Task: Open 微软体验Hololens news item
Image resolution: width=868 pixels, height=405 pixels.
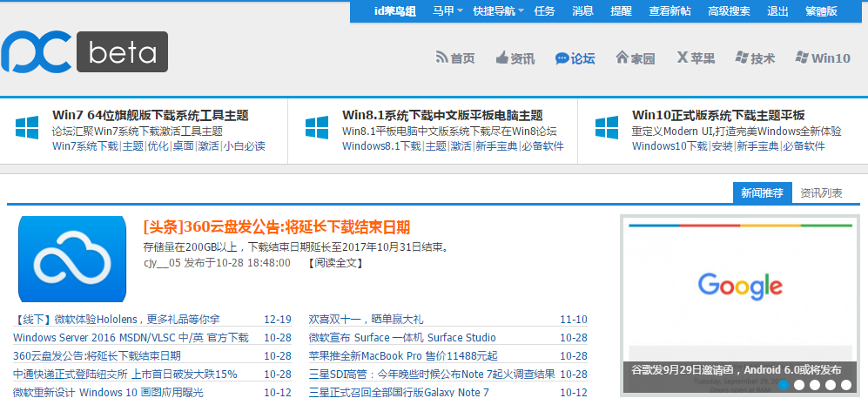Action: tap(117, 319)
